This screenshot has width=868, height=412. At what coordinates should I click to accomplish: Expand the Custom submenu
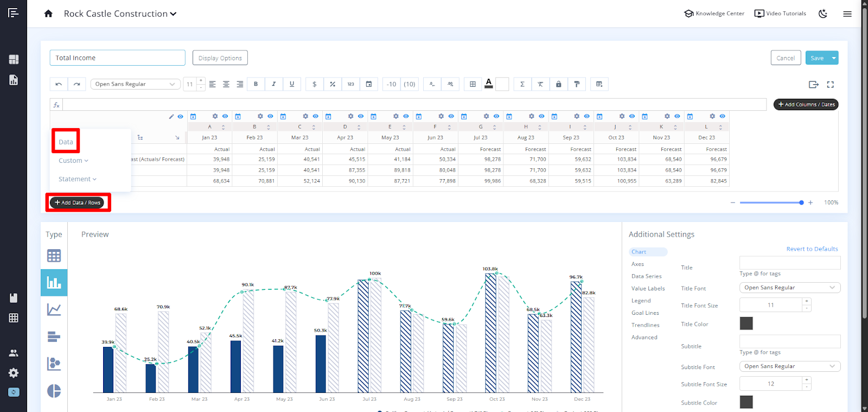pos(73,161)
